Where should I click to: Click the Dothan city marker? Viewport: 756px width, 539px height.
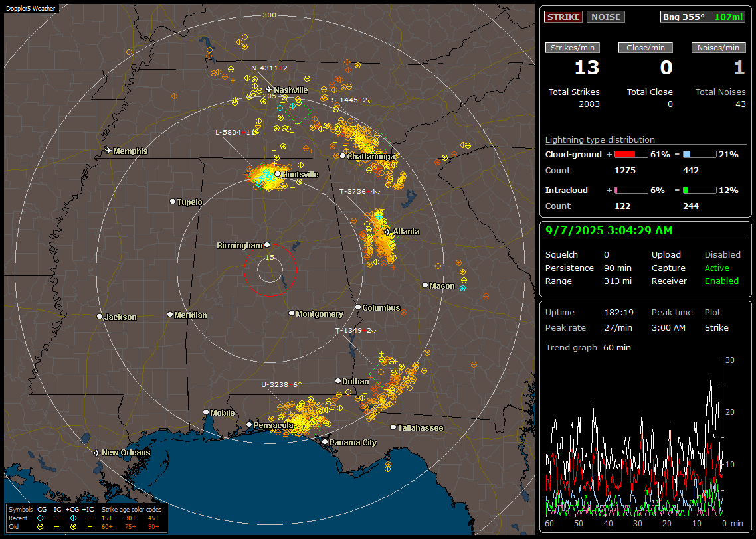point(338,380)
